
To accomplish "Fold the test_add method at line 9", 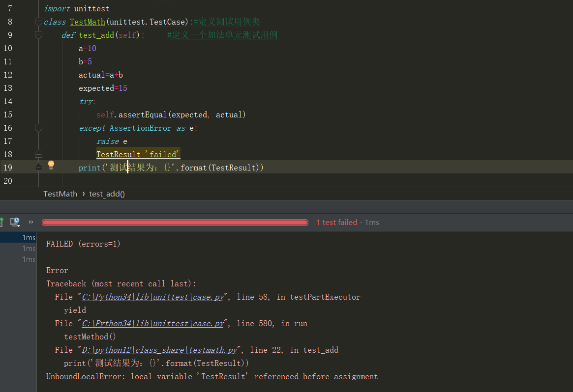I will (x=38, y=35).
